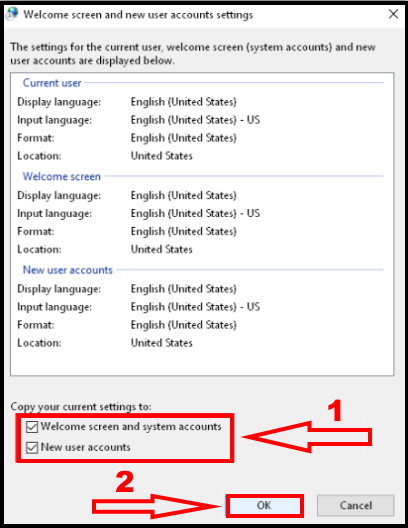Click the red number 1 annotation
Screen dimensions: 408x528
pos(335,410)
